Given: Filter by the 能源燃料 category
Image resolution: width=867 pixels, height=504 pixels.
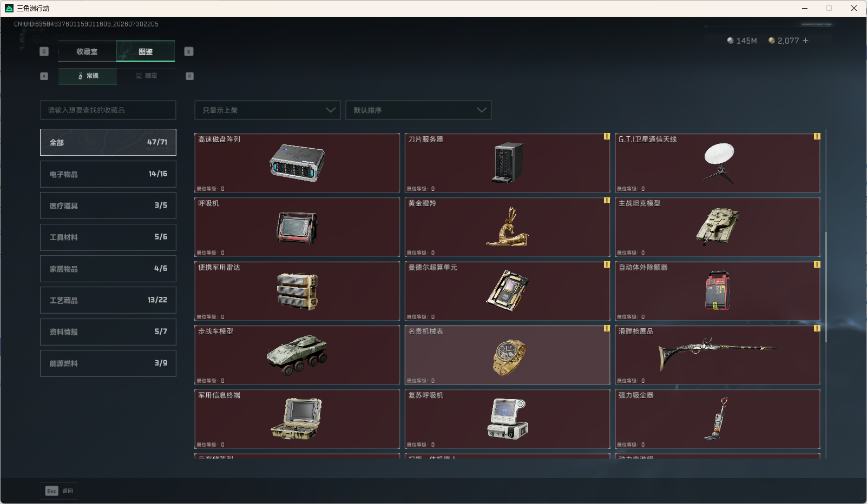Looking at the screenshot, I should tap(108, 363).
